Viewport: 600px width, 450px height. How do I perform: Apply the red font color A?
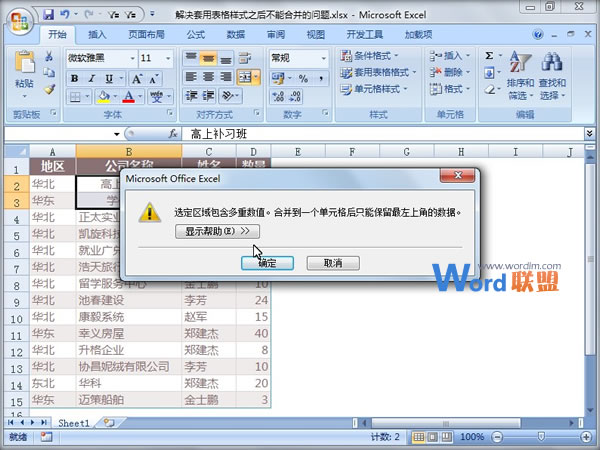pyautogui.click(x=129, y=96)
